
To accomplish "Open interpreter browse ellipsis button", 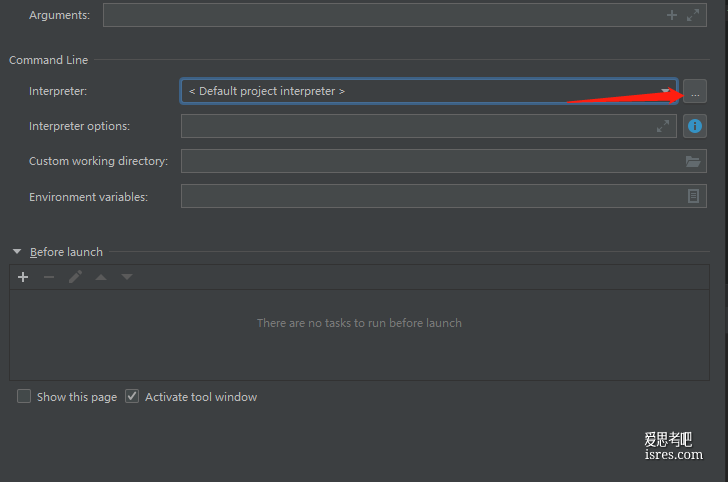I will [x=695, y=91].
